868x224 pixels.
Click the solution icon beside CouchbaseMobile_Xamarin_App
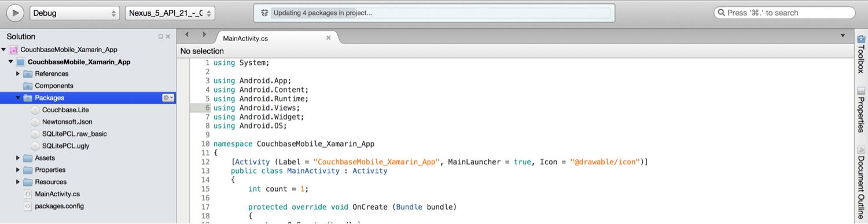click(x=13, y=50)
